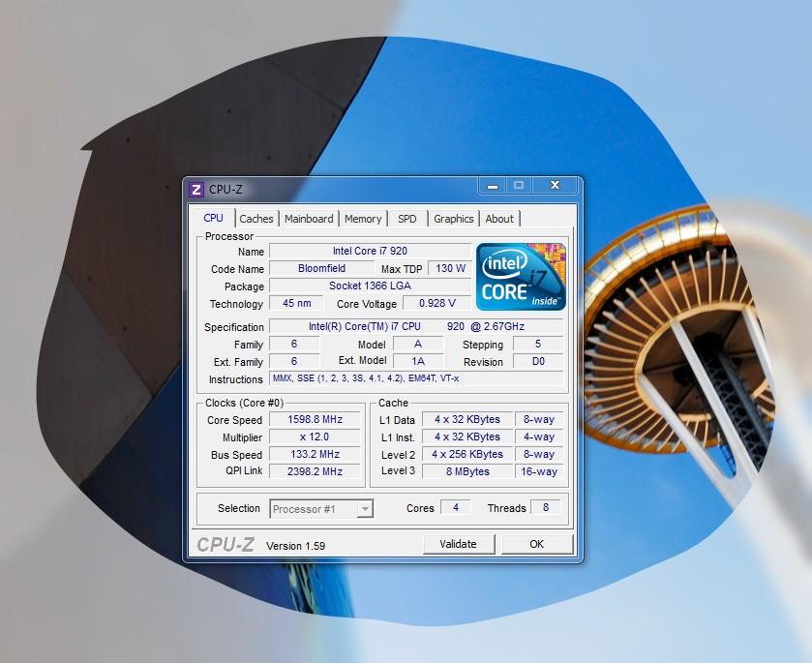This screenshot has width=812, height=663.
Task: Click the L1 Inst. associativity 4-way
Action: [x=538, y=437]
